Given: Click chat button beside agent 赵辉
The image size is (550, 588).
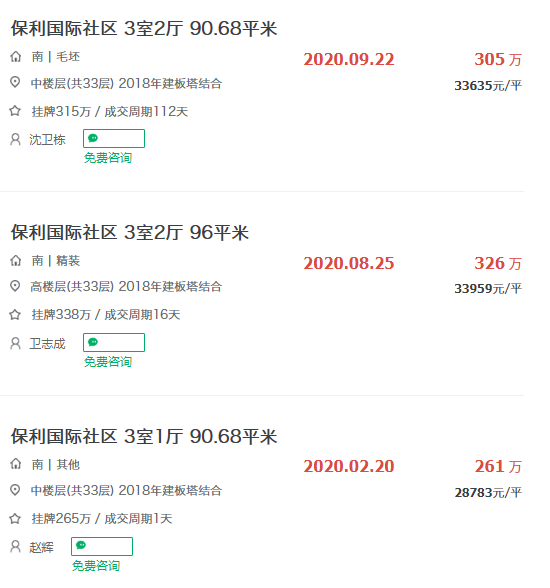Looking at the screenshot, I should click(102, 546).
